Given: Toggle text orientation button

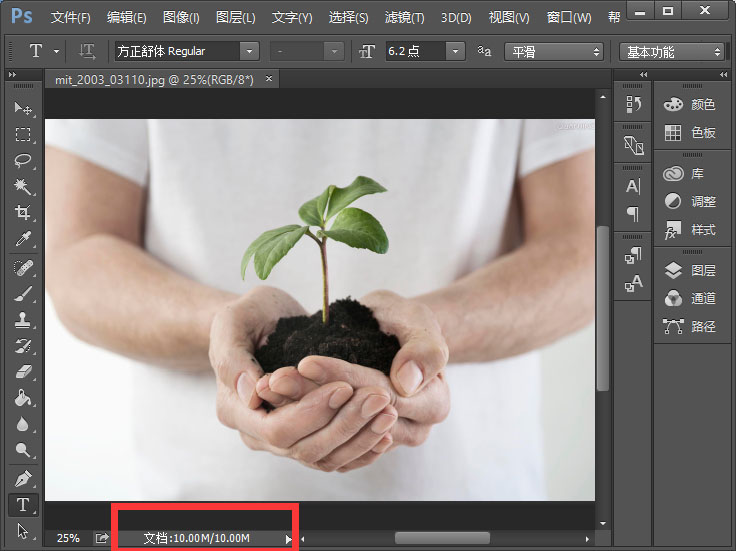Looking at the screenshot, I should [x=87, y=51].
